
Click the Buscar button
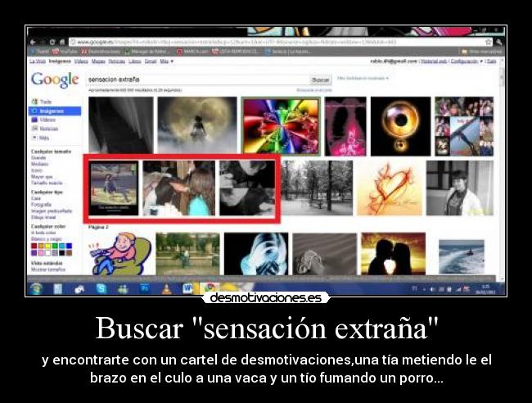[320, 79]
